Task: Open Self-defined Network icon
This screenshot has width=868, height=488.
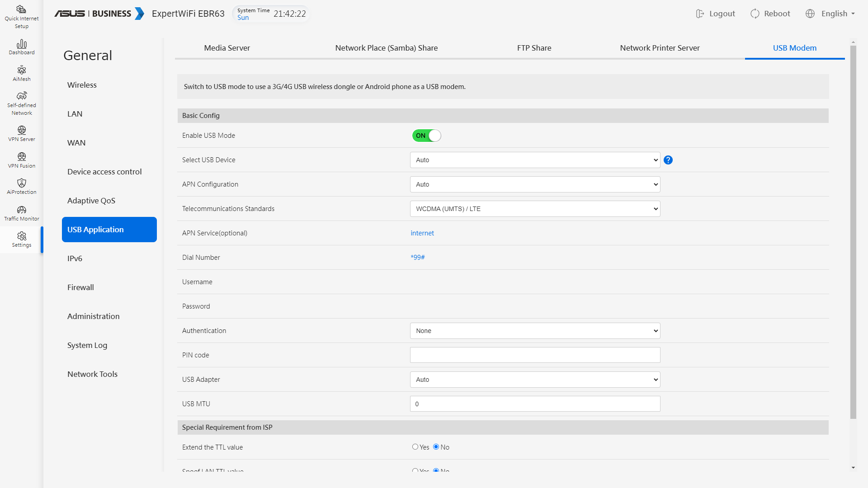Action: (22, 103)
